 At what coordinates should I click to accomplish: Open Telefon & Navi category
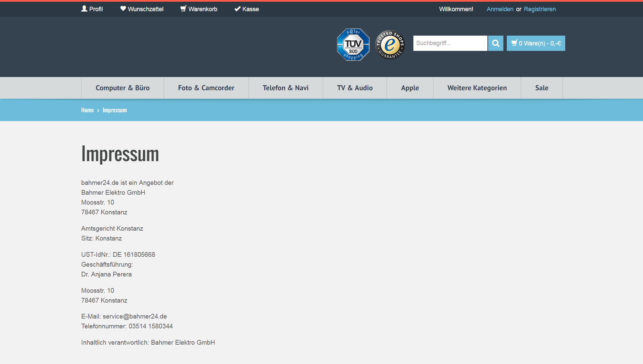tap(286, 88)
